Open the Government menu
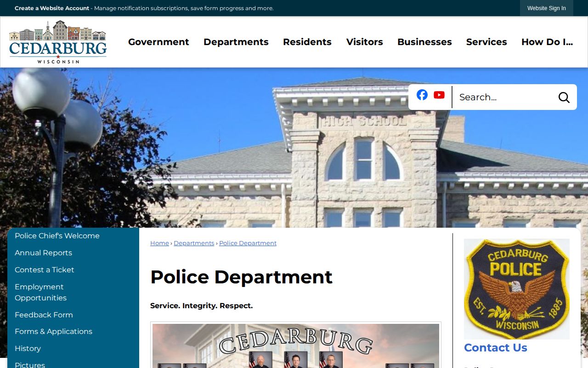The width and height of the screenshot is (588, 368). click(158, 42)
